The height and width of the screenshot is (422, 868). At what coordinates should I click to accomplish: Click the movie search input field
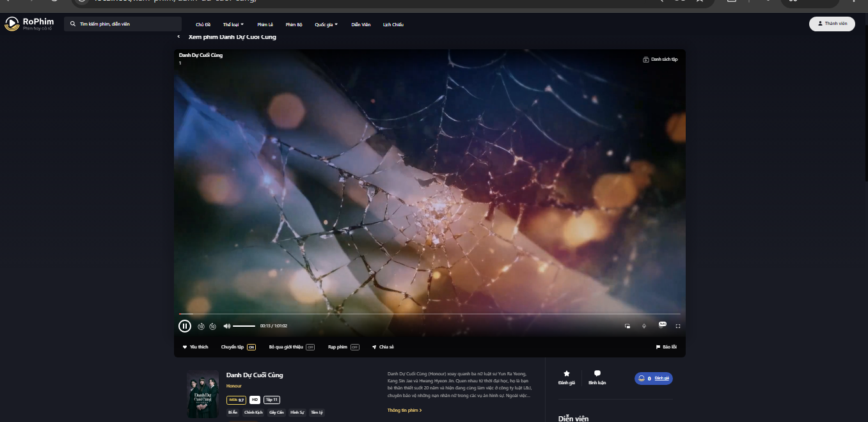coord(123,24)
